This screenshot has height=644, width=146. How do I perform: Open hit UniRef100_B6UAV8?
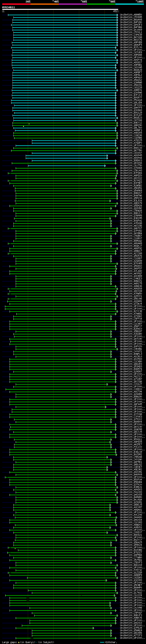131,20
